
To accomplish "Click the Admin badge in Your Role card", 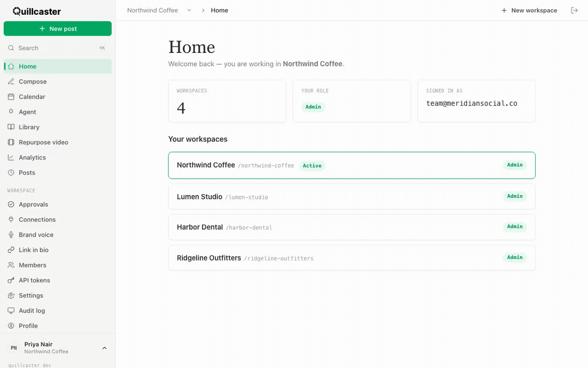I will (x=313, y=107).
